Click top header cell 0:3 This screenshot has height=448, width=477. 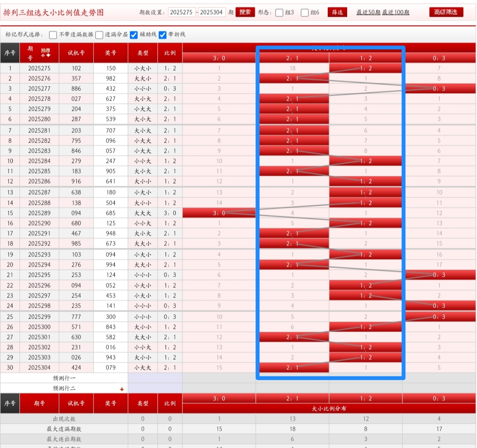coord(439,58)
